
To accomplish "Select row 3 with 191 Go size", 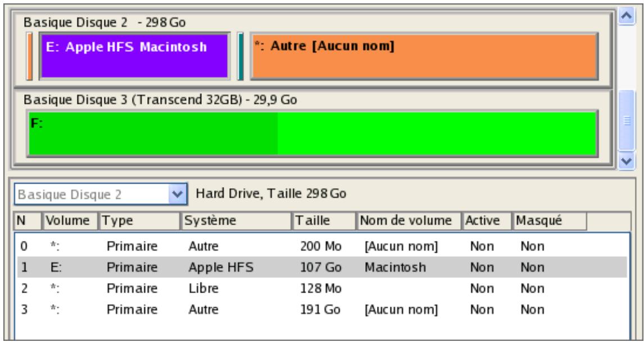I will (x=321, y=309).
